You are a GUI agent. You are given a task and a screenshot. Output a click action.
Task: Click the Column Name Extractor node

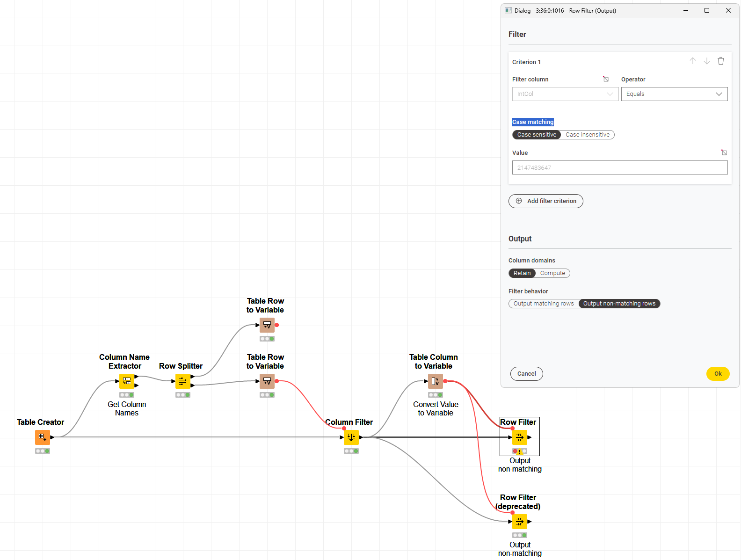[x=126, y=381]
